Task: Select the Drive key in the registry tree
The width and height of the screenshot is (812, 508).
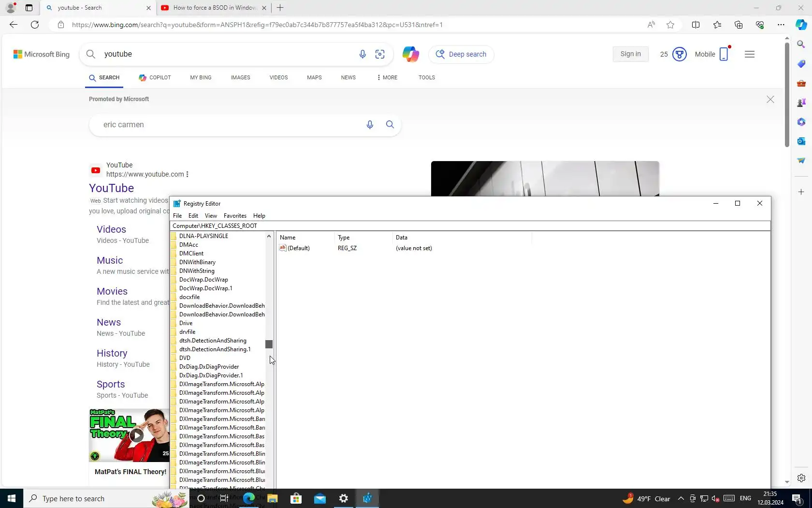Action: (186, 323)
